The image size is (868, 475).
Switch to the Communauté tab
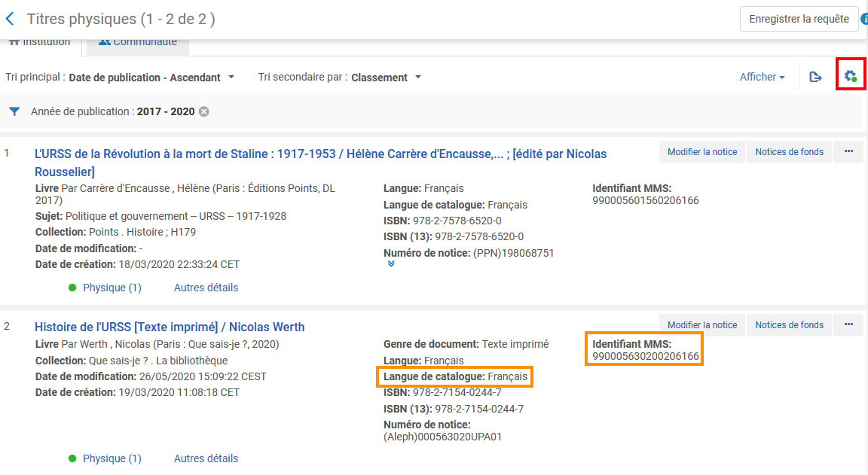[x=138, y=43]
